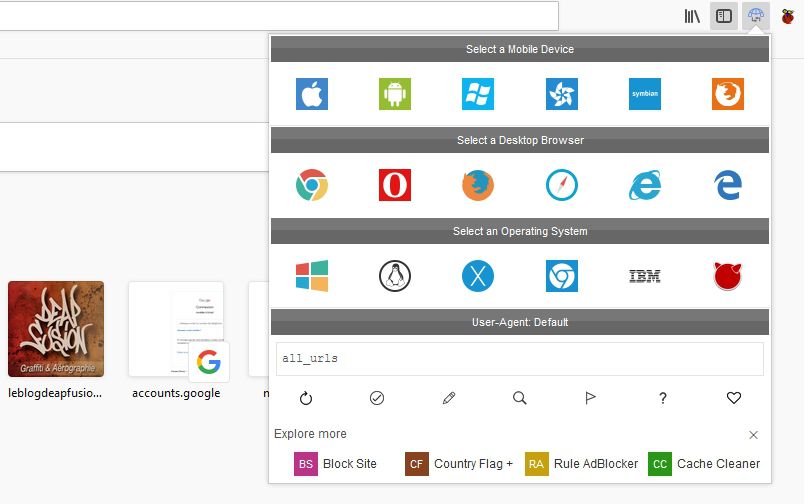Choose the Firefox desktop browser
804x504 pixels.
coord(478,185)
